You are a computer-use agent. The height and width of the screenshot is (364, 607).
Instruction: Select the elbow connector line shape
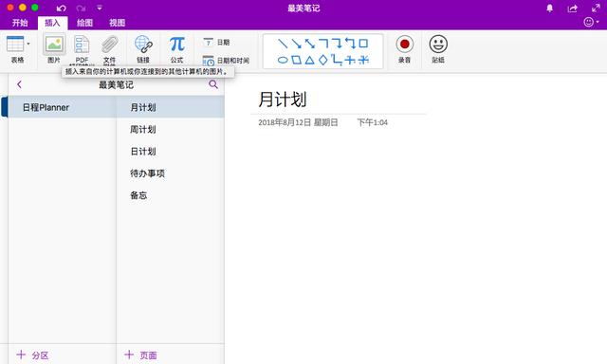(323, 44)
